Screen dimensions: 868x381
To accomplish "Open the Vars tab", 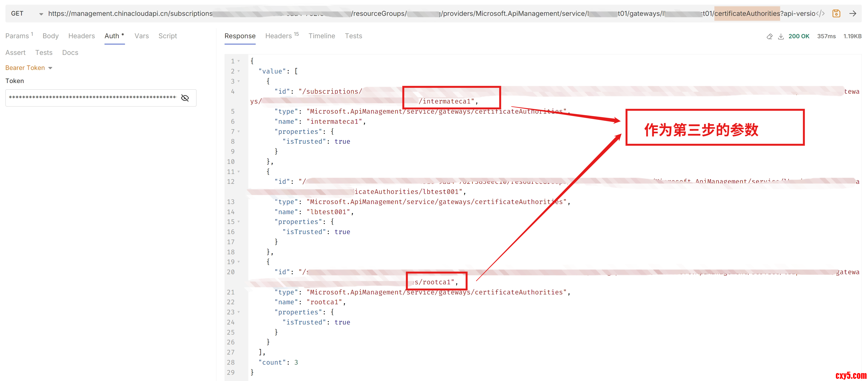I will [x=142, y=36].
